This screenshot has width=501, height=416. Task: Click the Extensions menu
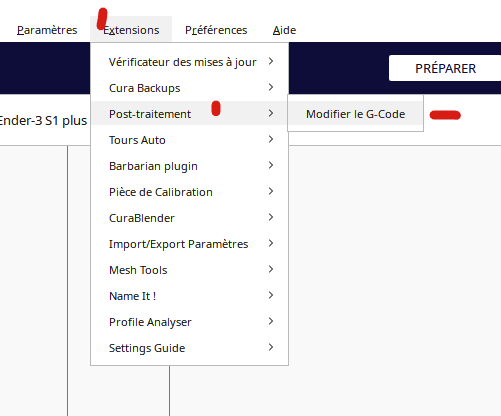point(131,30)
